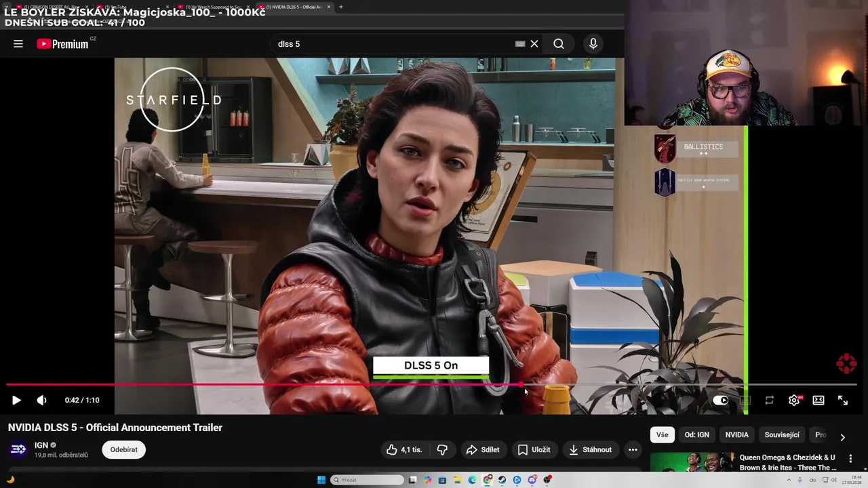Select the Související filter chip

point(782,434)
